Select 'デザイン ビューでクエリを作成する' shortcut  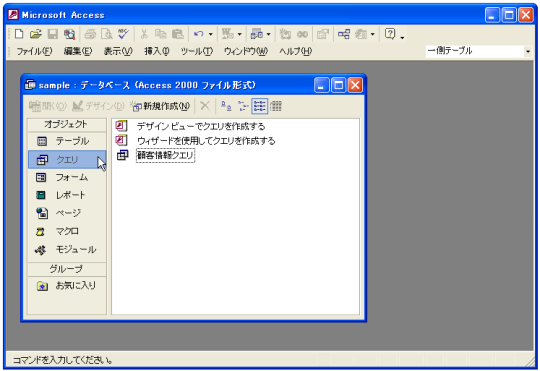(x=201, y=126)
